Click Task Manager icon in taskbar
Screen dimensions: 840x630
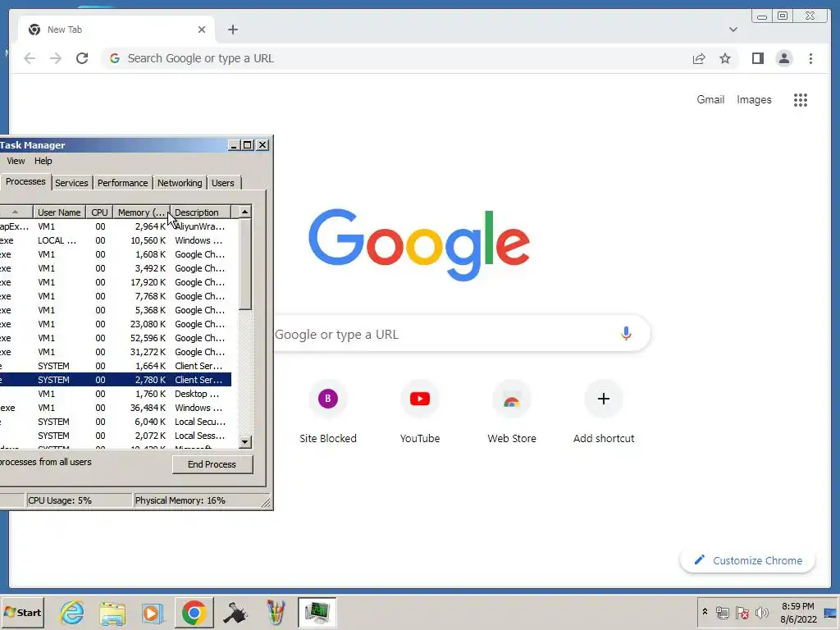(x=317, y=612)
